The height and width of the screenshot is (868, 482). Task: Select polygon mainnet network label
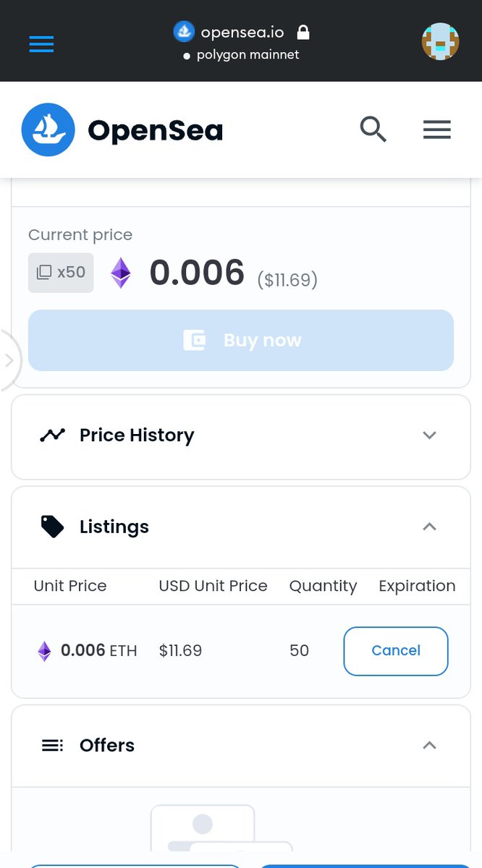(248, 55)
